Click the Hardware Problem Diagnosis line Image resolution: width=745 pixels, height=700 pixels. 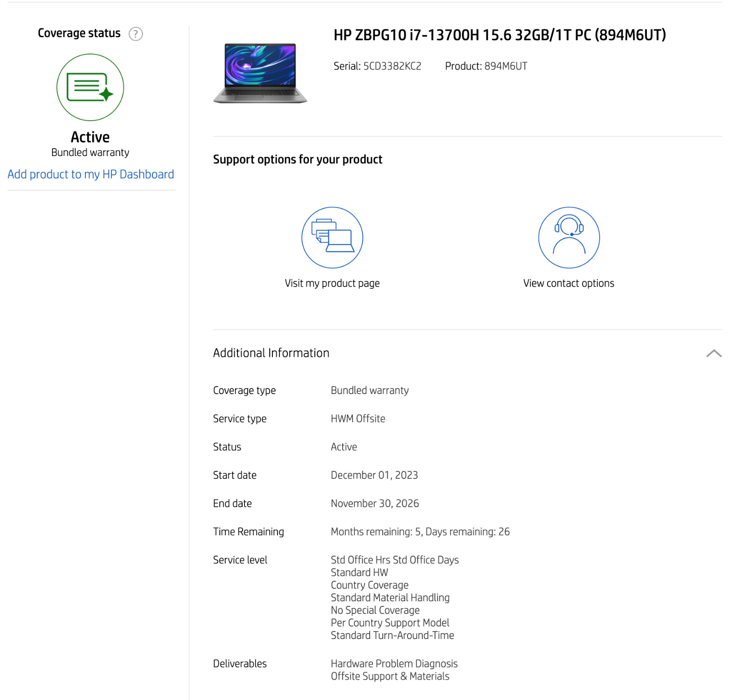point(394,664)
